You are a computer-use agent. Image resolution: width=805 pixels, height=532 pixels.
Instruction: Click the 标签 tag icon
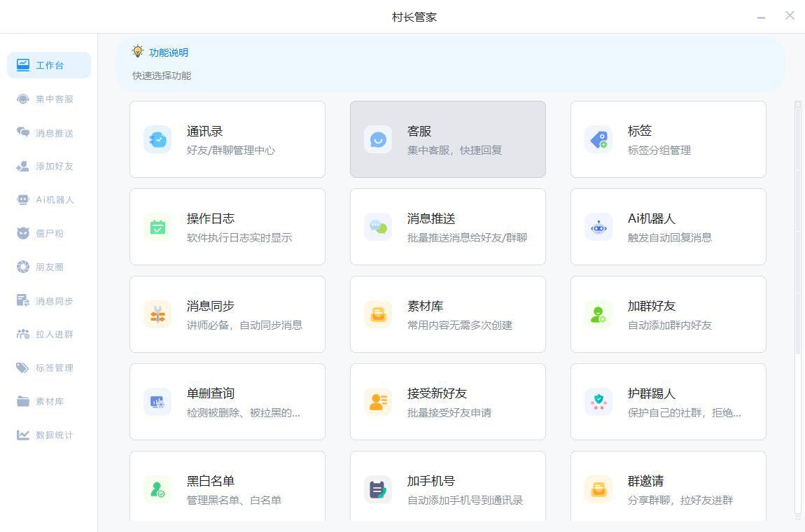pyautogui.click(x=598, y=139)
